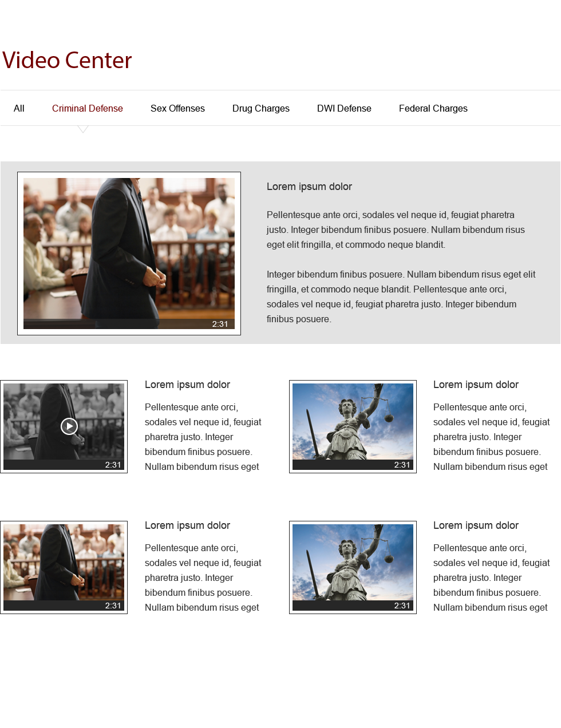Click the featured video title in gray panel
This screenshot has width=561, height=728.
point(309,187)
